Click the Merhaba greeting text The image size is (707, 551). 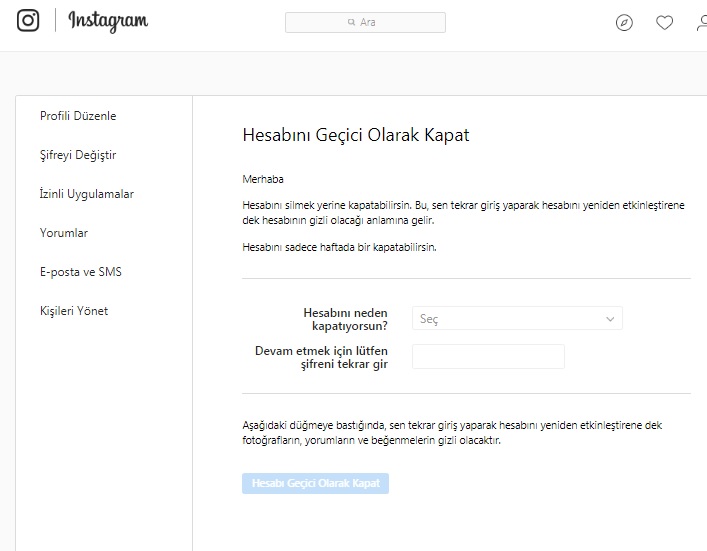point(263,179)
